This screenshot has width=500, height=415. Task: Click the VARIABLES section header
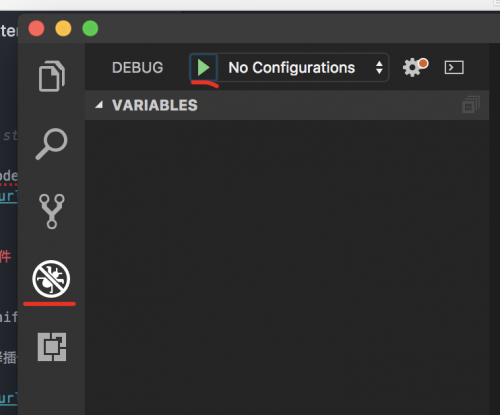287,105
